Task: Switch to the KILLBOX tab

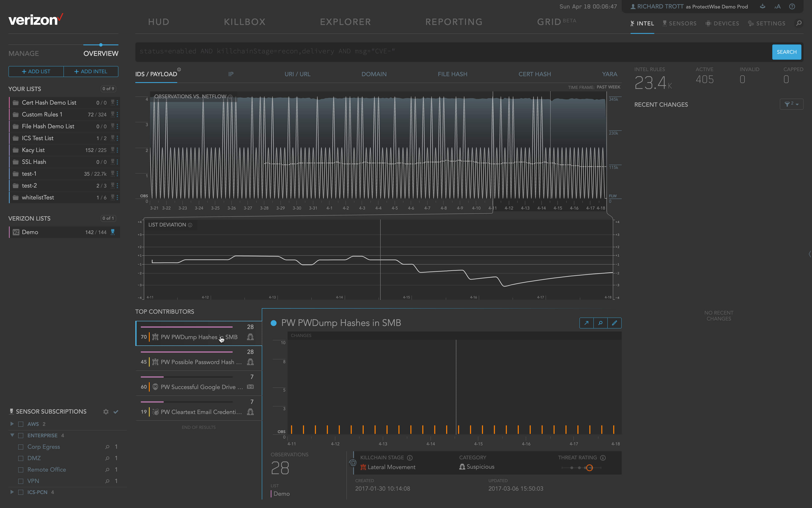Action: (x=245, y=22)
